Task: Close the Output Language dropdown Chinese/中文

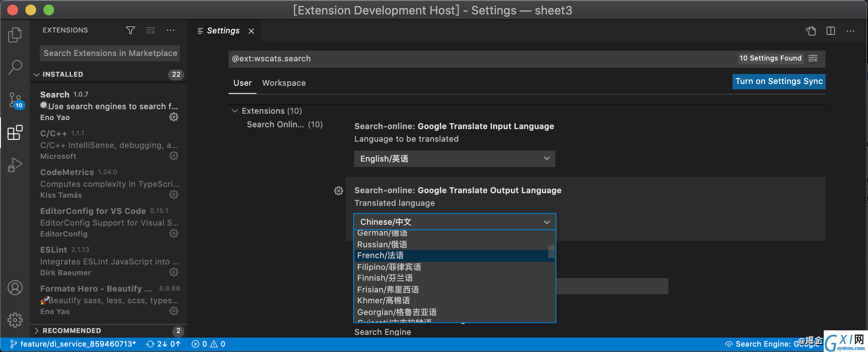Action: (x=455, y=222)
